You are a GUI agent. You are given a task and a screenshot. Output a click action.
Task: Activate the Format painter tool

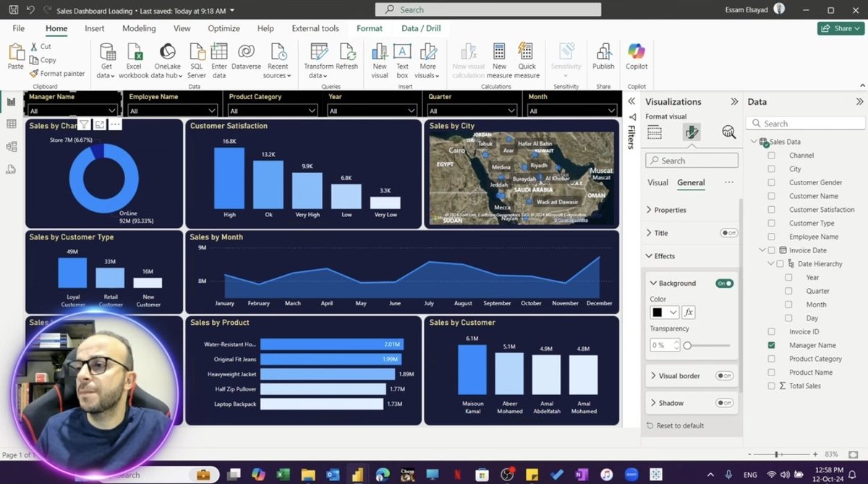pyautogui.click(x=57, y=73)
